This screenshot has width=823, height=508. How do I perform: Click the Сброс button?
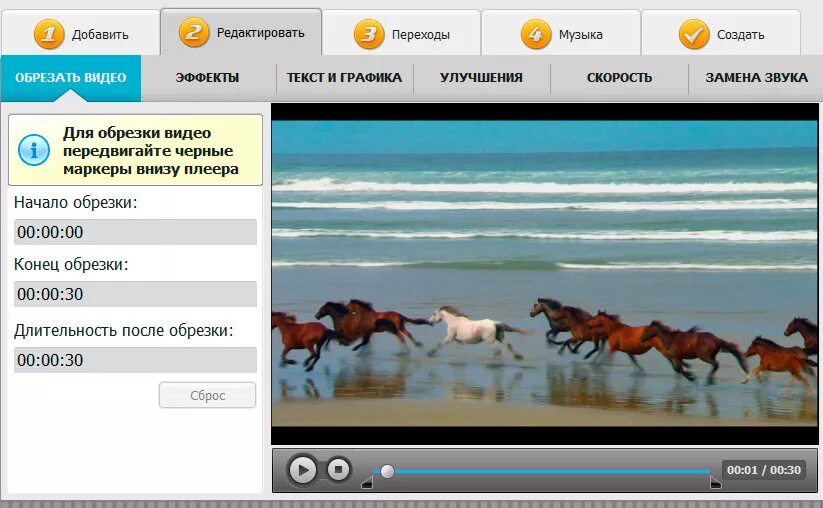(207, 395)
